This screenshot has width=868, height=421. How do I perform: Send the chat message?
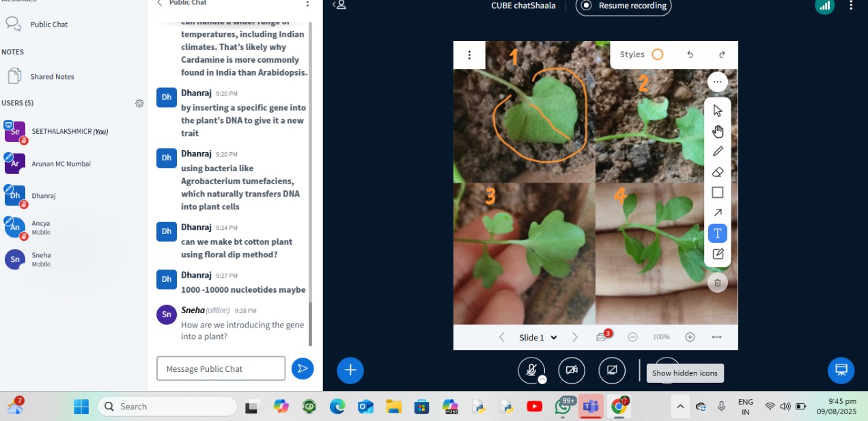tap(302, 368)
